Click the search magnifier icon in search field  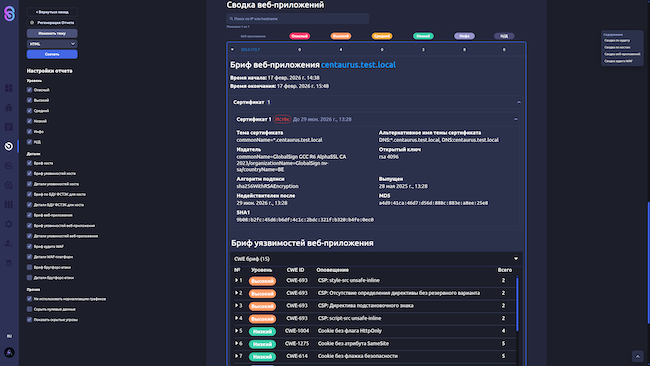pos(231,19)
